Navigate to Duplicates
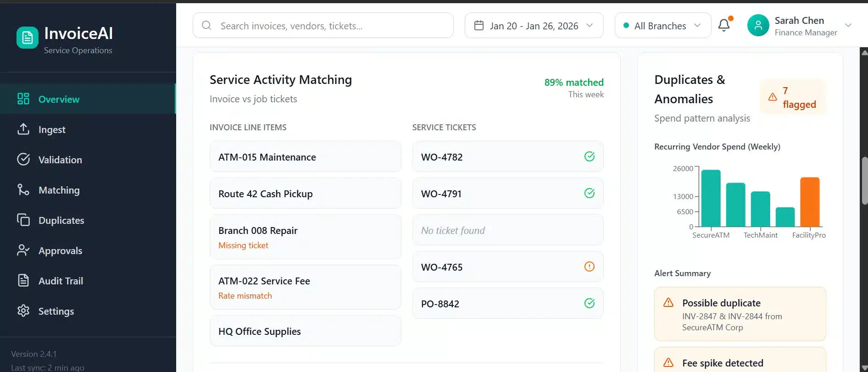 click(x=88, y=220)
